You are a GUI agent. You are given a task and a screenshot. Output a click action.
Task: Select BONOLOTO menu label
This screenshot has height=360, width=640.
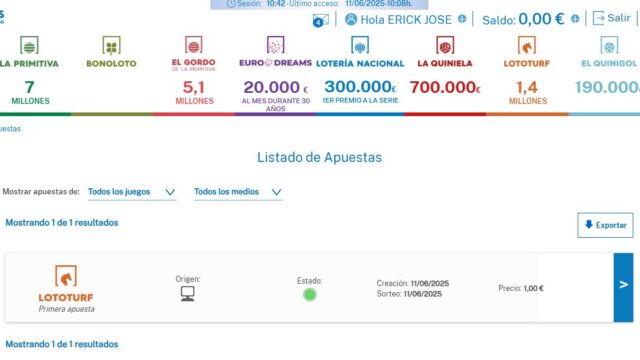pos(111,64)
